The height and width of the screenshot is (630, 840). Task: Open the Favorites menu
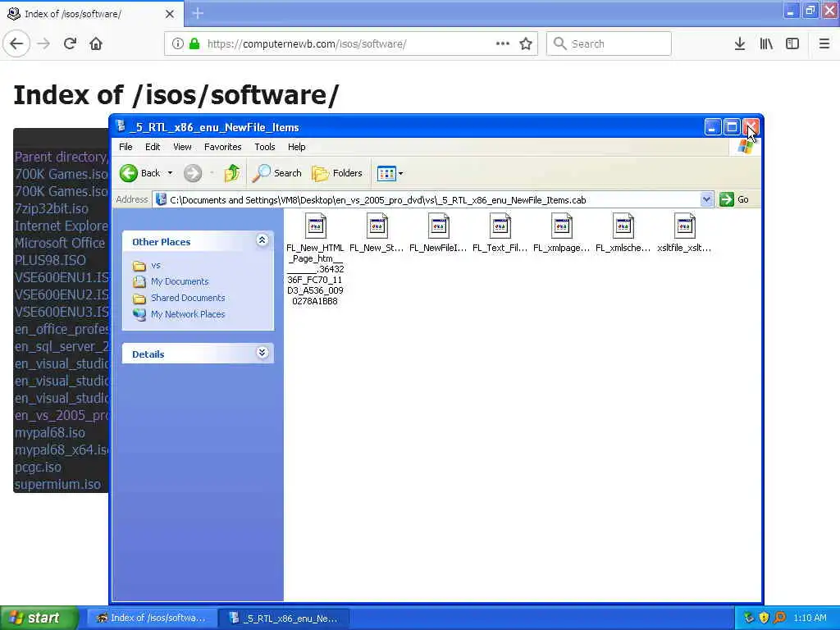coord(223,147)
